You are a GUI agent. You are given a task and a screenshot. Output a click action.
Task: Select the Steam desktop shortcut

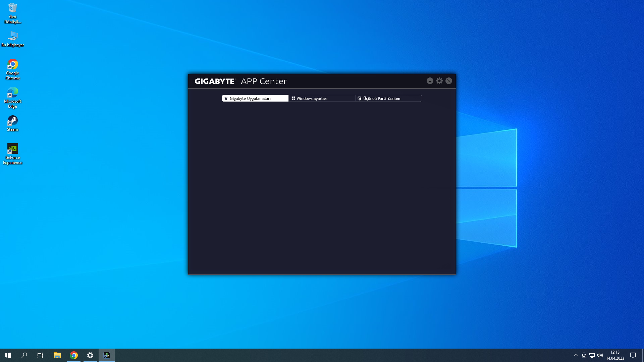tap(13, 123)
